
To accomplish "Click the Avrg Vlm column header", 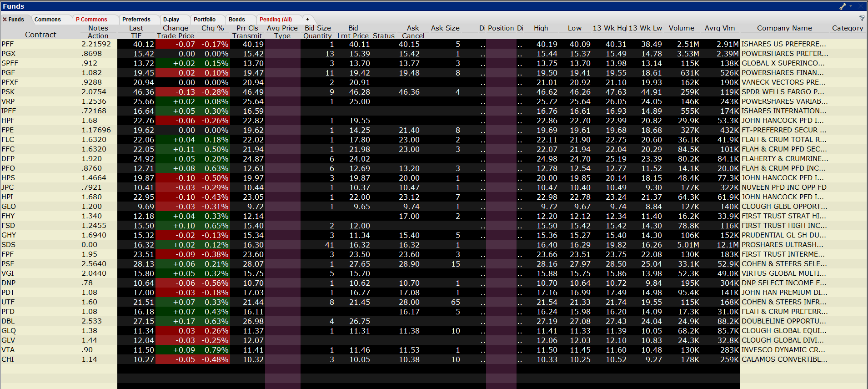I will (719, 28).
